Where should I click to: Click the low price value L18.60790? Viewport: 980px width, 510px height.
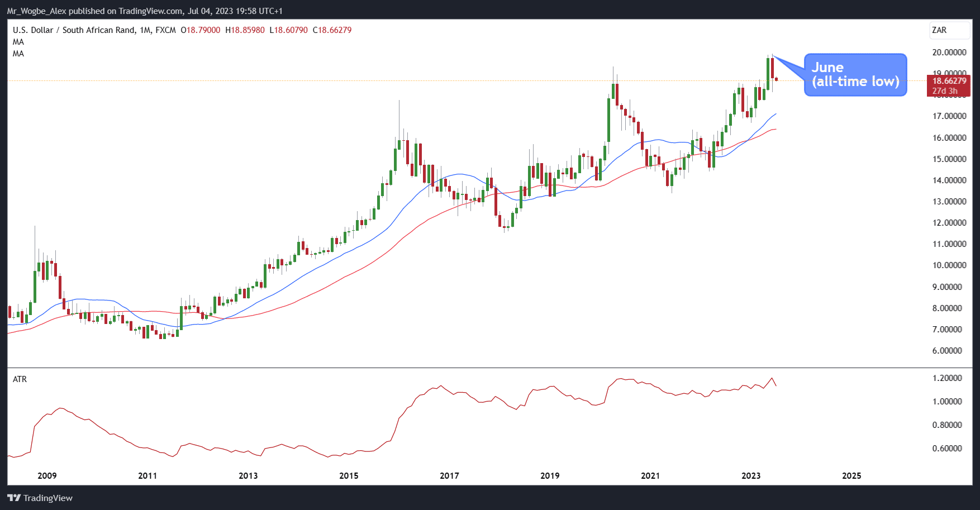click(x=288, y=30)
